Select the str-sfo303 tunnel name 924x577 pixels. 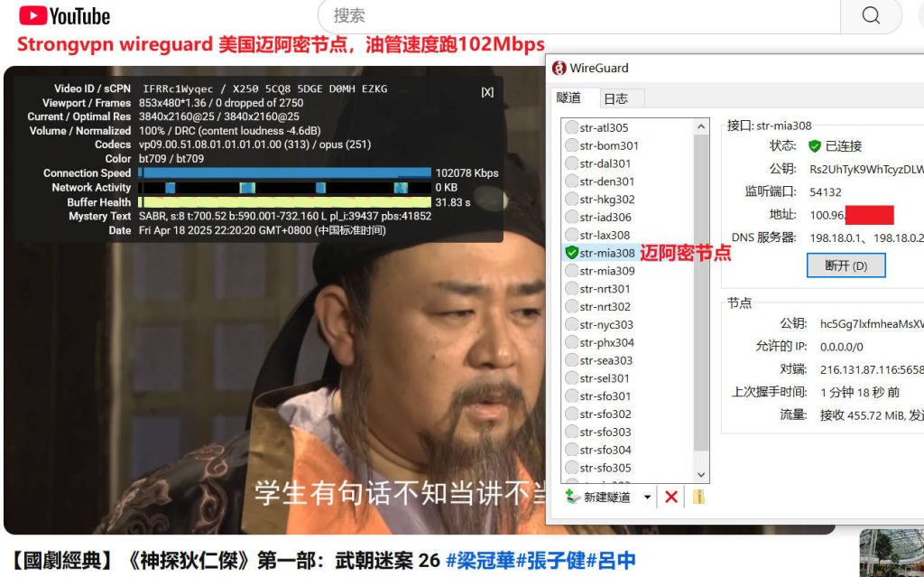click(605, 432)
